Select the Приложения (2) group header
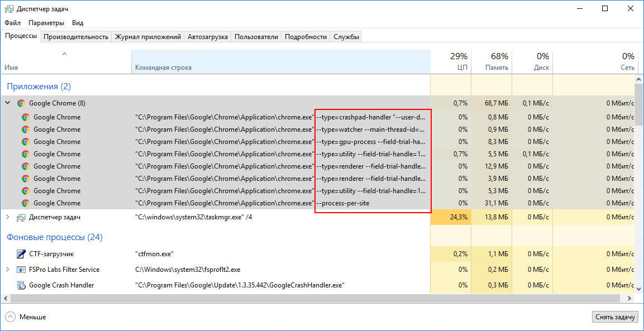 pos(39,87)
